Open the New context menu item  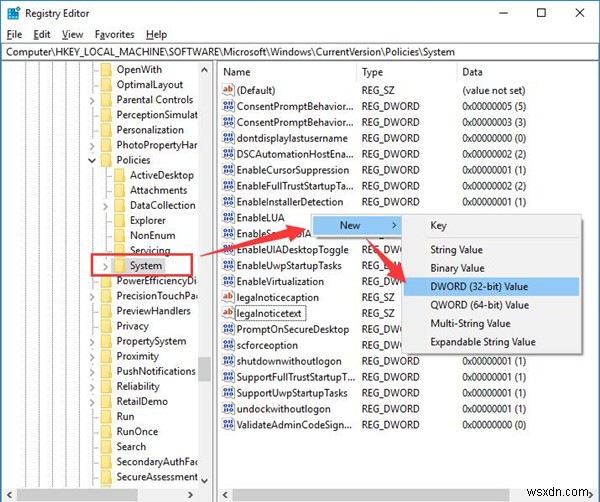(357, 225)
